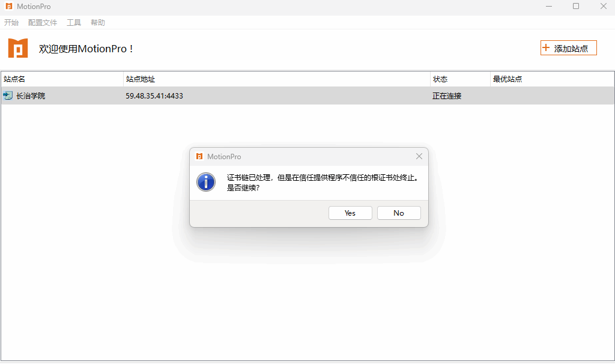
Task: Select the 长治学院 site connection icon
Action: (x=8, y=96)
